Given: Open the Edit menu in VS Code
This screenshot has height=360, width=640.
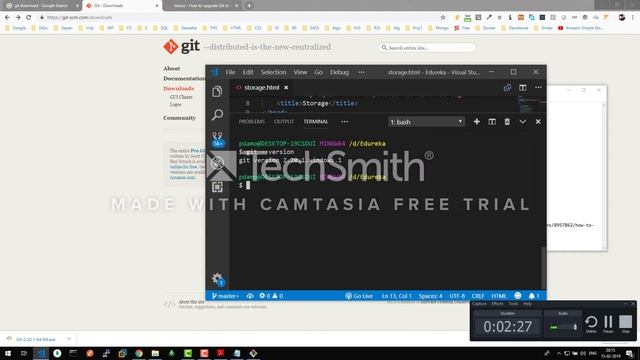Looking at the screenshot, I should 248,72.
